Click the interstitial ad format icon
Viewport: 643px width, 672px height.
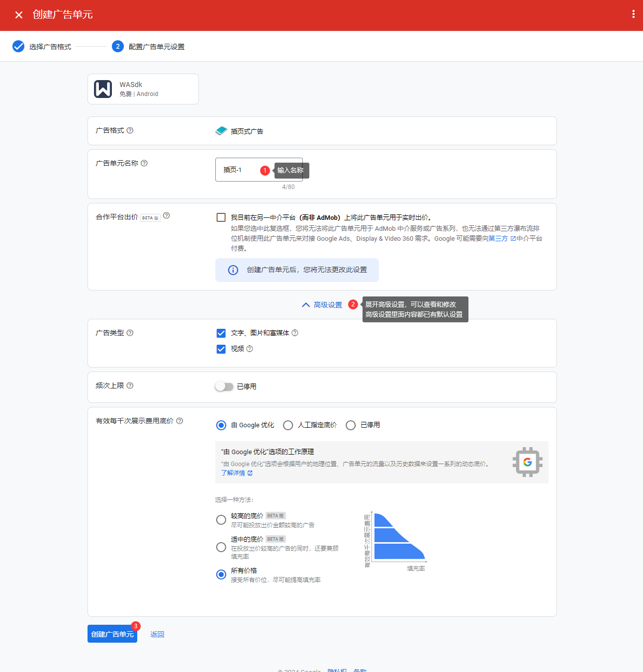(221, 131)
